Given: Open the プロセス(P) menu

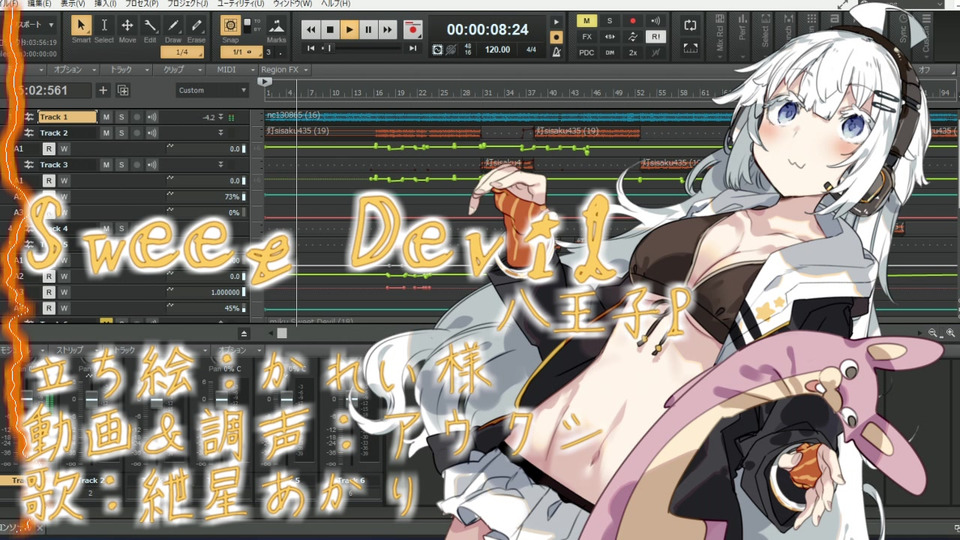Looking at the screenshot, I should tap(142, 4).
